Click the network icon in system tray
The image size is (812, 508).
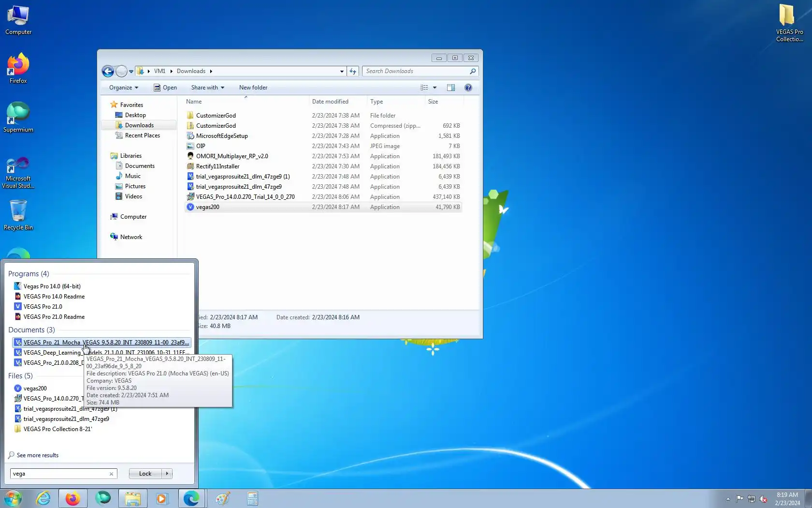tap(752, 499)
